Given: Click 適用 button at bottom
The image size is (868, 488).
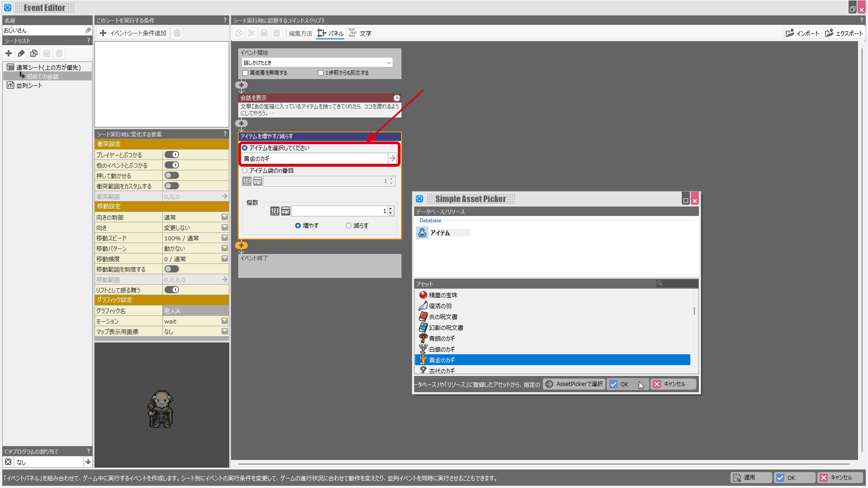Looking at the screenshot, I should [750, 478].
